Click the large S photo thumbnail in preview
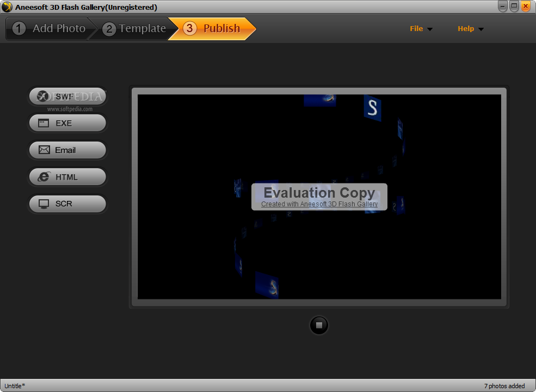This screenshot has height=392, width=536. (372, 108)
